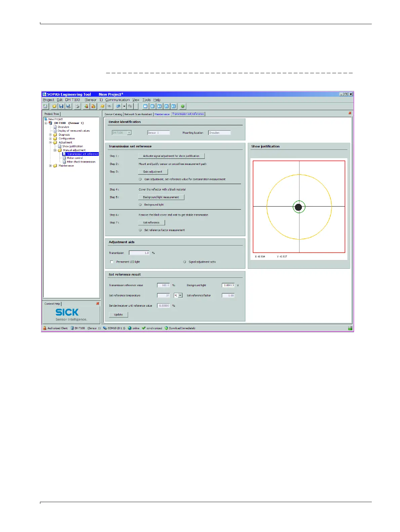Expand the Configuration folder in the tree
400x532 pixels.
click(x=50, y=138)
